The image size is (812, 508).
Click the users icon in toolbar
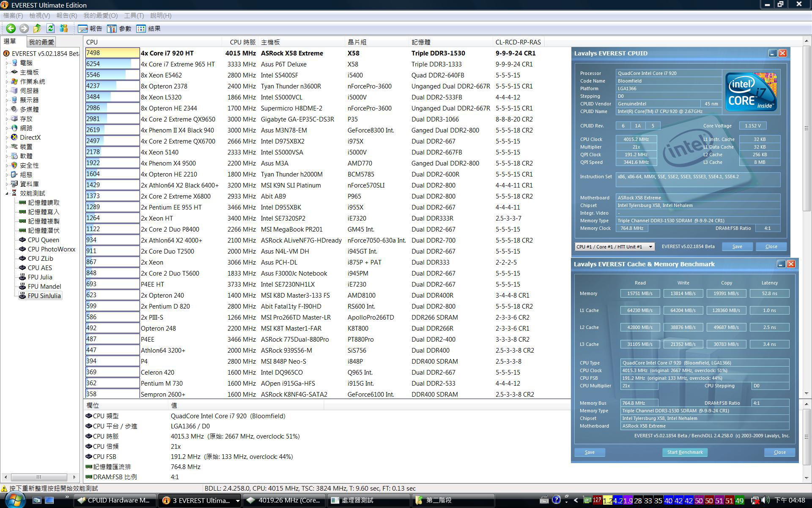tap(64, 28)
